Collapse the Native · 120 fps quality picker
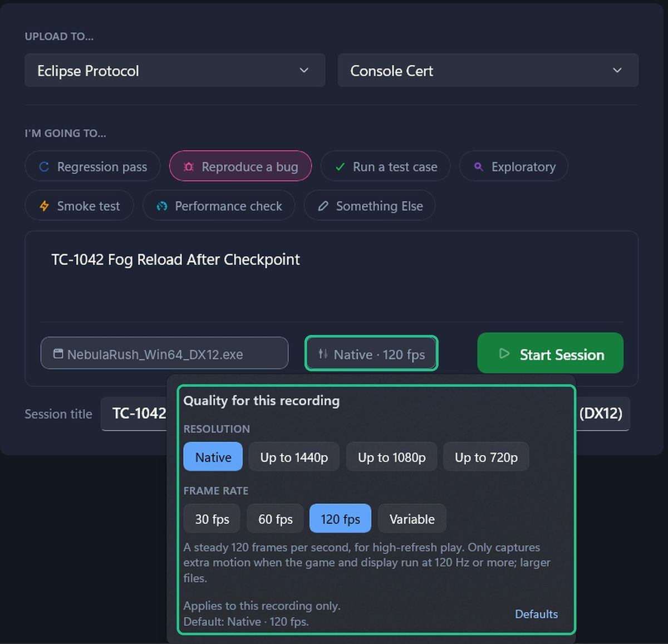 pyautogui.click(x=371, y=353)
